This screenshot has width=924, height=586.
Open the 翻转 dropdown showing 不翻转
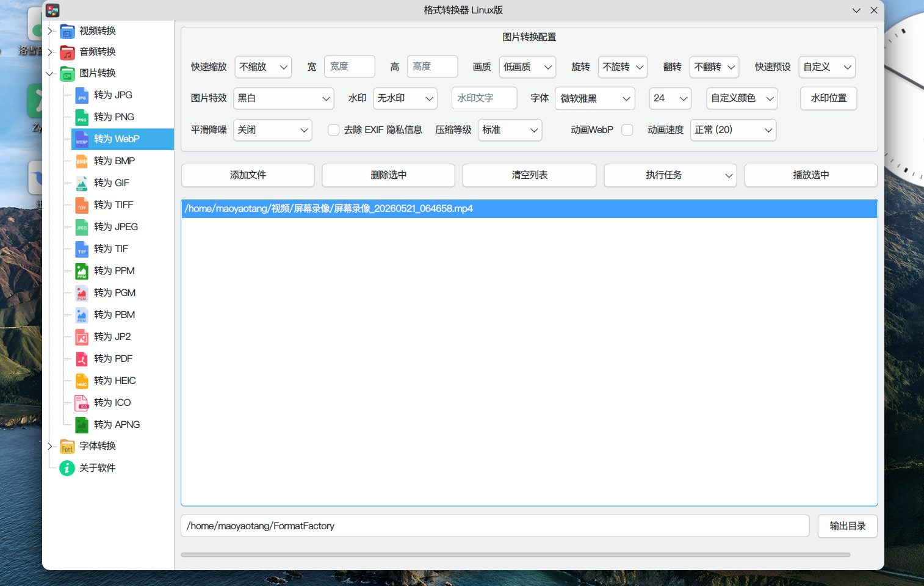coord(714,67)
